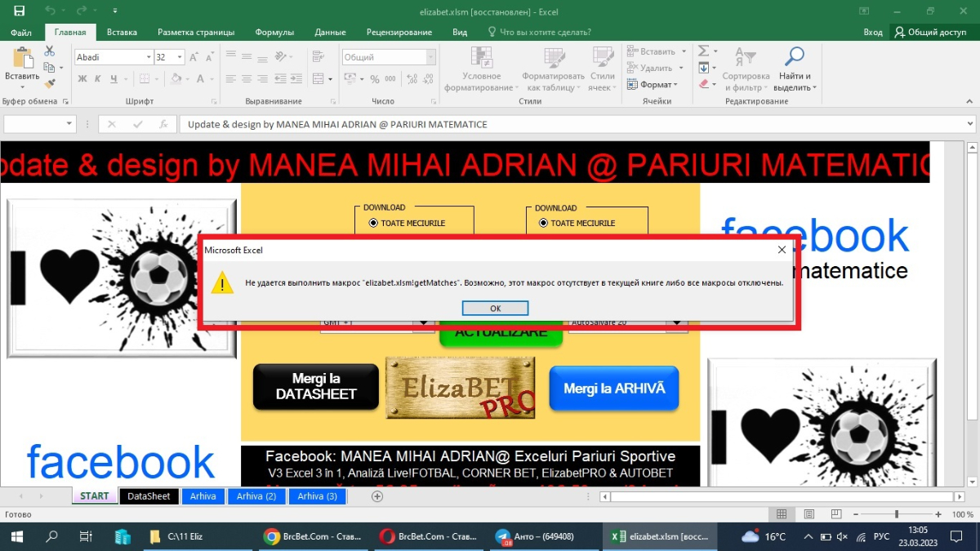
Task: Click the Cut scissors icon
Action: tap(49, 51)
